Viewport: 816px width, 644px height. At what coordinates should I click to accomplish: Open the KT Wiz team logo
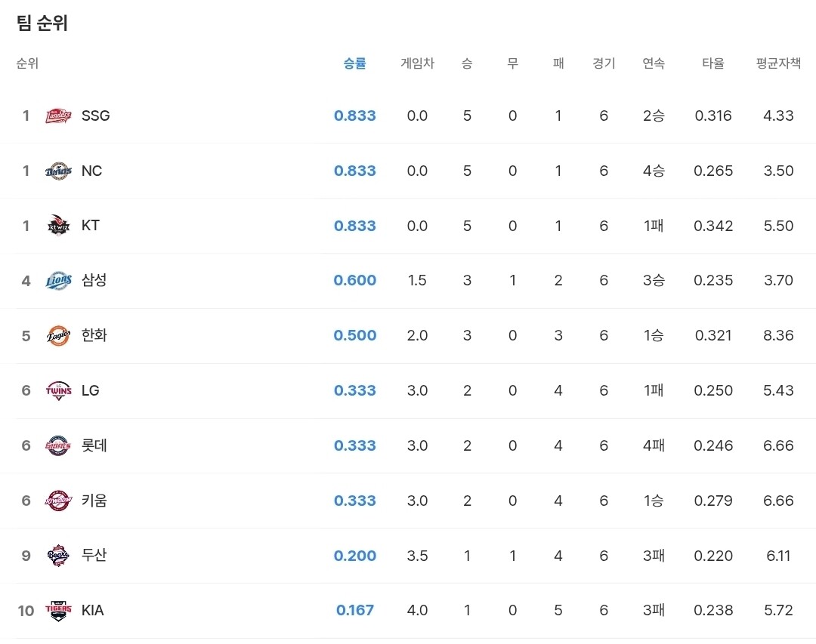point(58,226)
